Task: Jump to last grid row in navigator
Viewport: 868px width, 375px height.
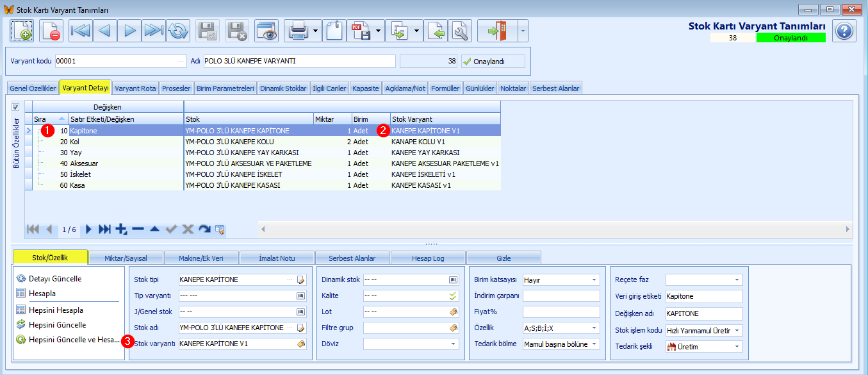Action: 104,229
